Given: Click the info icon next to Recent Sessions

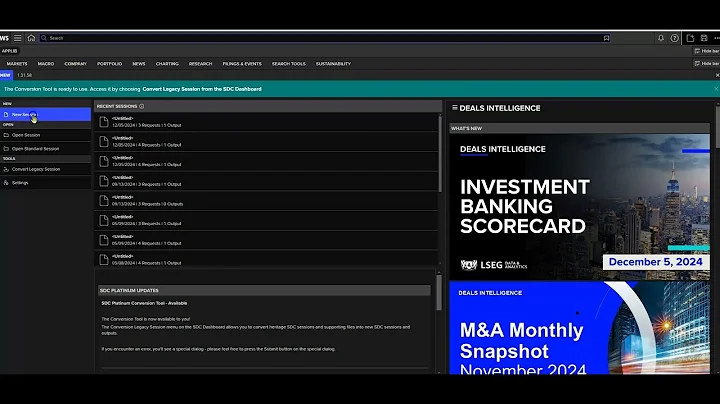Looking at the screenshot, I should pos(141,106).
